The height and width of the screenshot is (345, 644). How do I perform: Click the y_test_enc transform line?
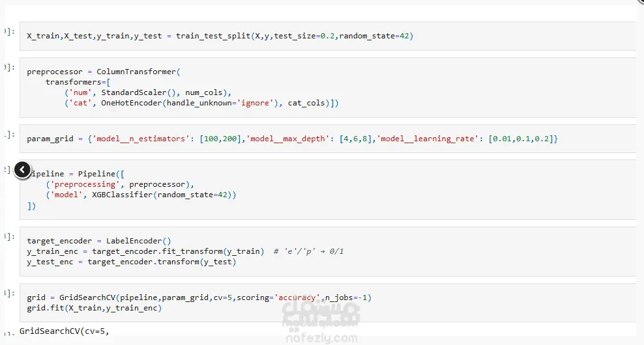coord(132,262)
